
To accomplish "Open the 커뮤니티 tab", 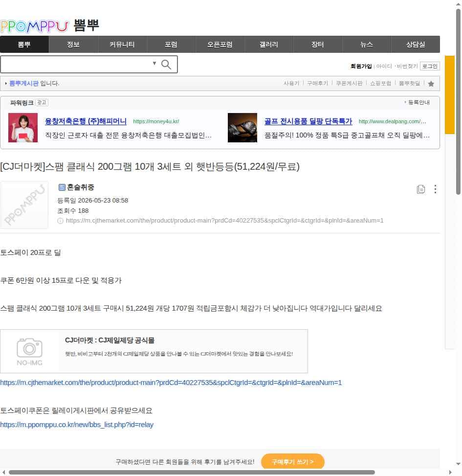I will 122,45.
